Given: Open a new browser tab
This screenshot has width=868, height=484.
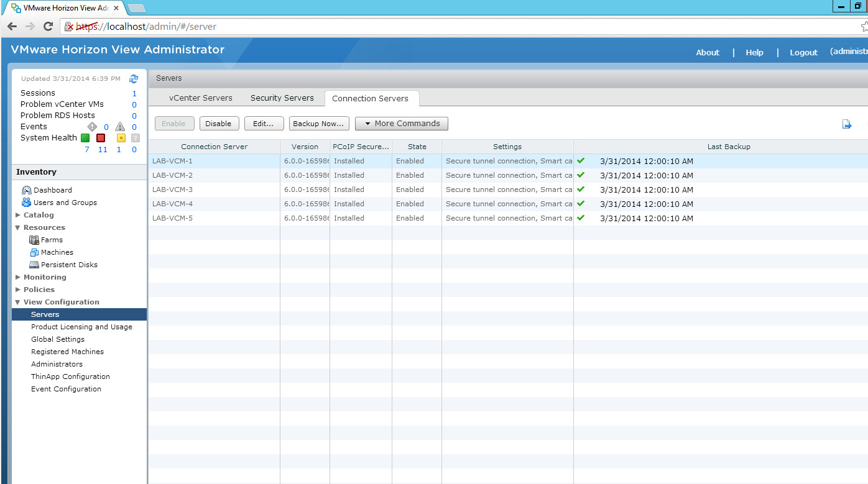Looking at the screenshot, I should [x=136, y=8].
